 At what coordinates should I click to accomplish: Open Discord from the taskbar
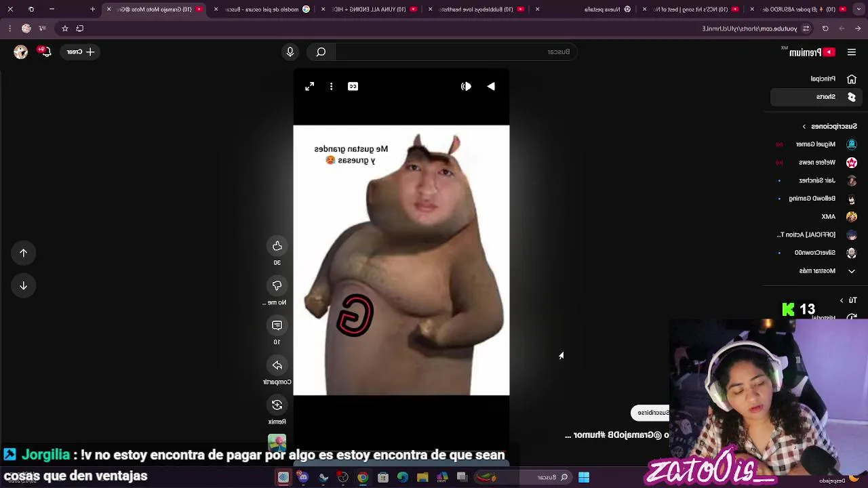point(303,477)
